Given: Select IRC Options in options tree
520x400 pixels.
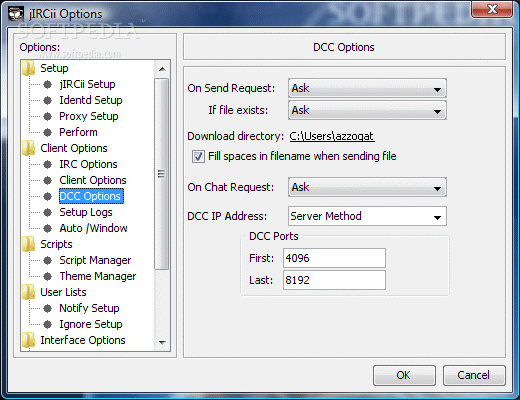Looking at the screenshot, I should (x=88, y=164).
